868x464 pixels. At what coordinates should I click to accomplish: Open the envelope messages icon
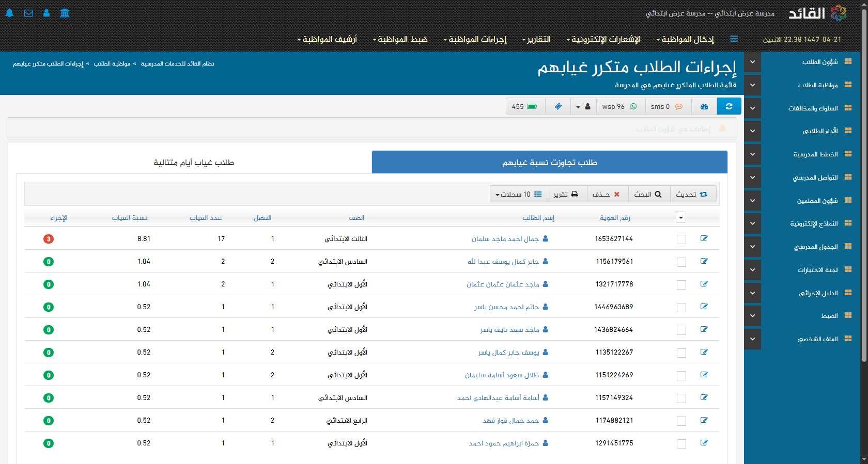click(28, 13)
